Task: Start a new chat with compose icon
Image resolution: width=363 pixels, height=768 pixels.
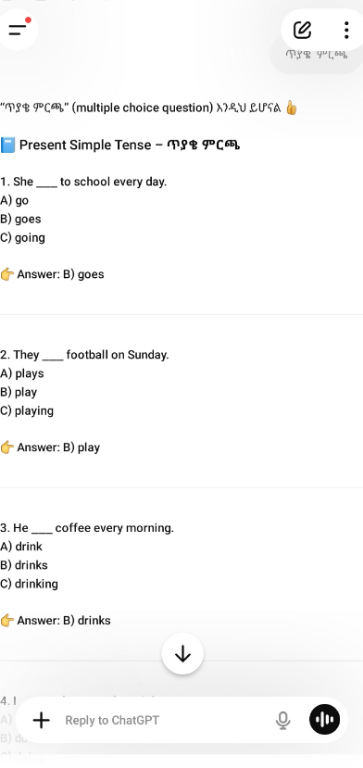Action: [302, 30]
